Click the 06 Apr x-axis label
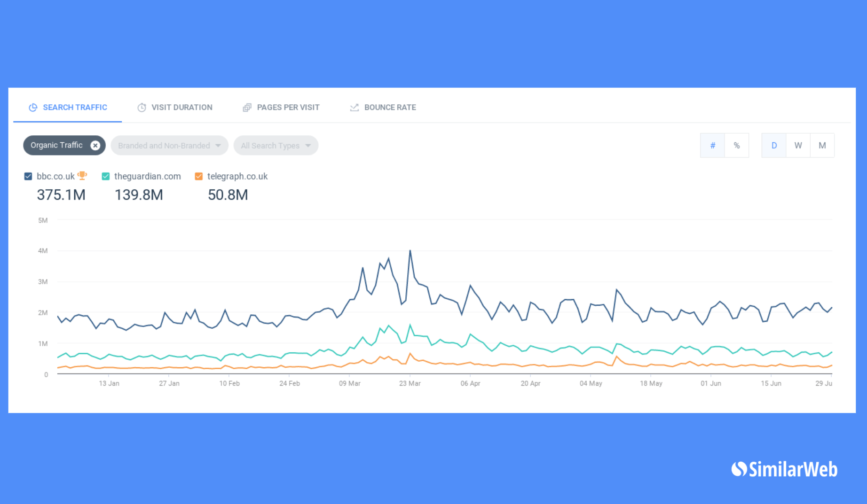 (470, 383)
